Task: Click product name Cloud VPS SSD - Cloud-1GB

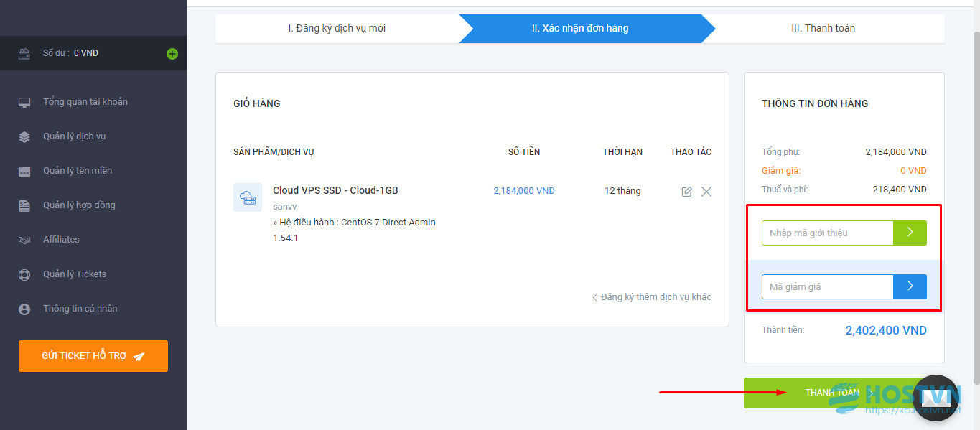Action: 335,190
